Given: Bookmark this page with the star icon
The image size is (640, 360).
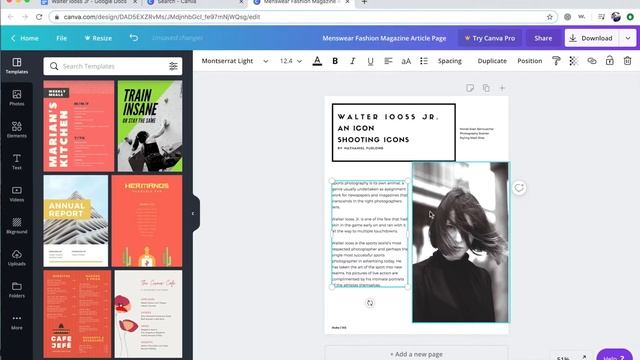Looking at the screenshot, I should (549, 17).
